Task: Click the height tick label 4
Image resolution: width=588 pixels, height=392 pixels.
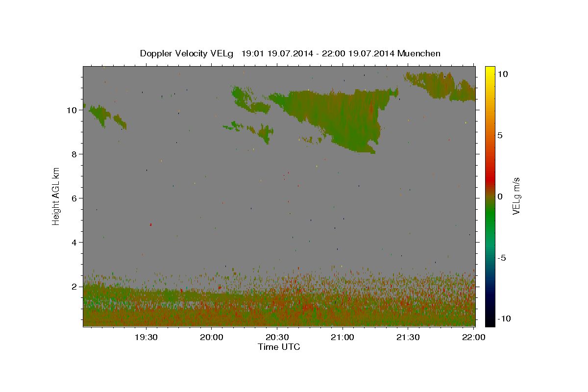Action: (74, 242)
